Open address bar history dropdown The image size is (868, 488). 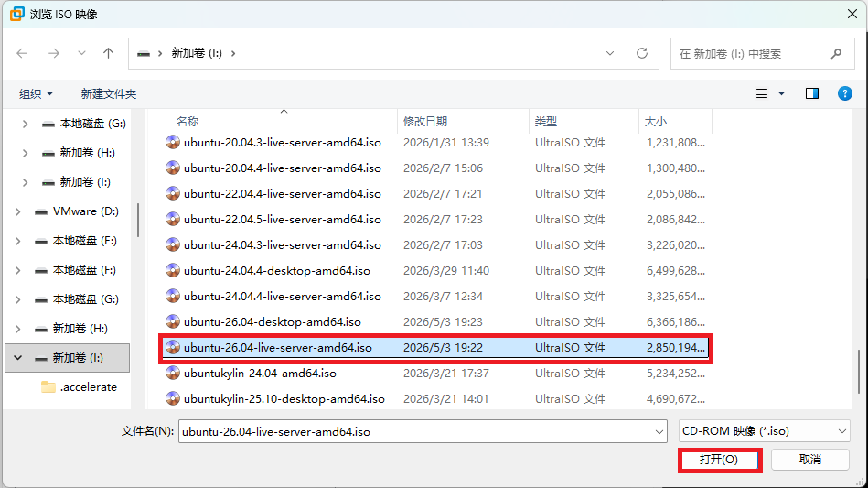tap(610, 53)
